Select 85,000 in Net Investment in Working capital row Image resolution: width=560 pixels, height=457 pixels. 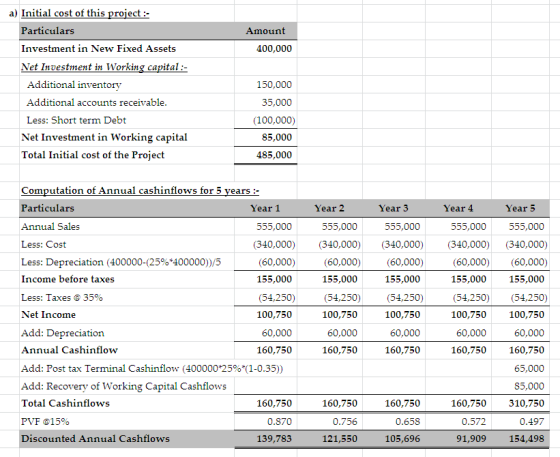[x=277, y=137]
